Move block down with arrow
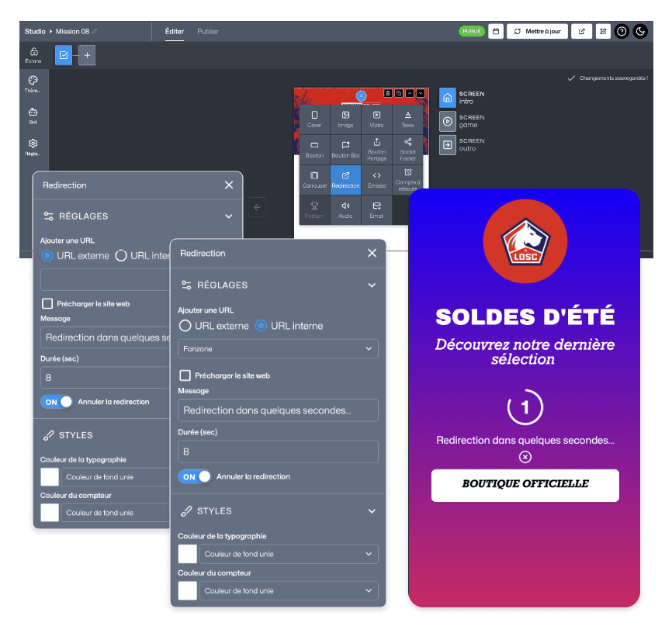This screenshot has height=626, width=672. pyautogui.click(x=421, y=93)
